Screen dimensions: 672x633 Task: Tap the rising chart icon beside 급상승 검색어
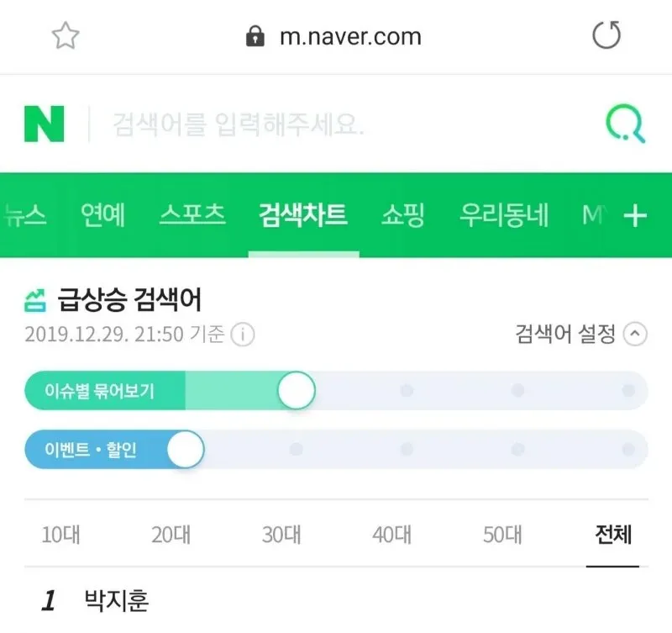coord(35,297)
